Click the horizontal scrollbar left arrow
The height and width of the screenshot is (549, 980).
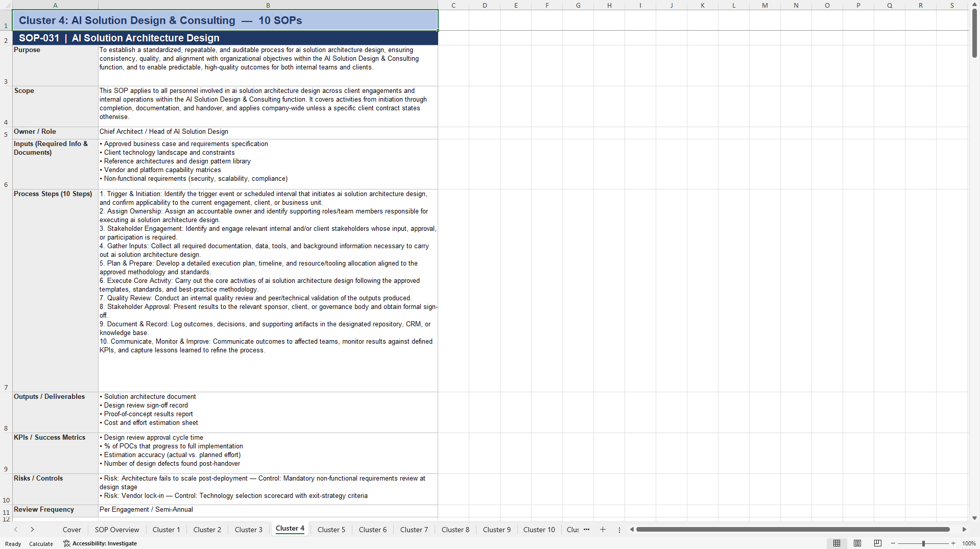tap(632, 530)
